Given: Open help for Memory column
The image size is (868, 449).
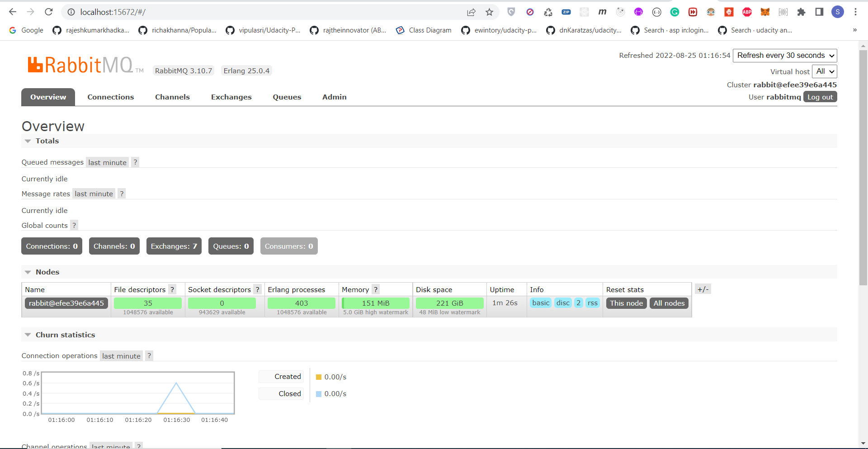Looking at the screenshot, I should [376, 289].
